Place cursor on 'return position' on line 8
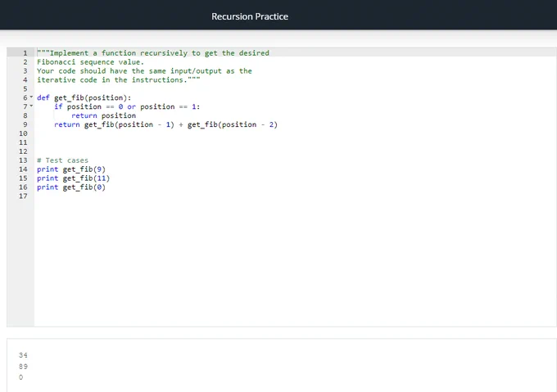The height and width of the screenshot is (392, 557). [104, 115]
